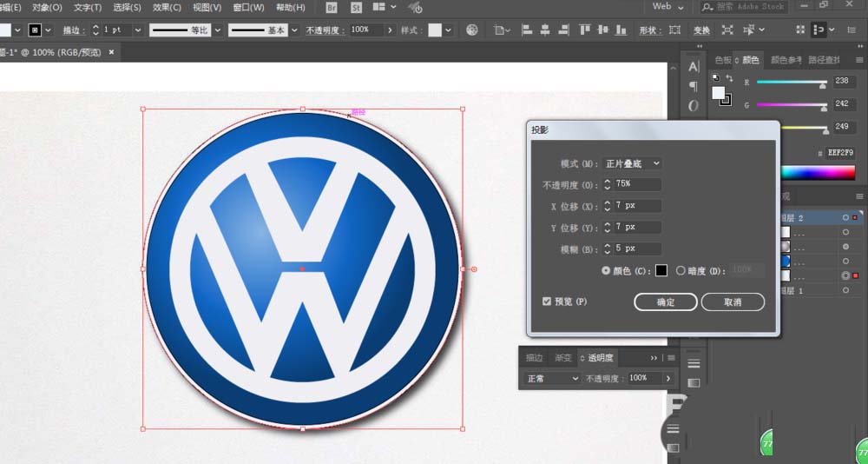Click the gradient panel icon in dock

click(694, 383)
